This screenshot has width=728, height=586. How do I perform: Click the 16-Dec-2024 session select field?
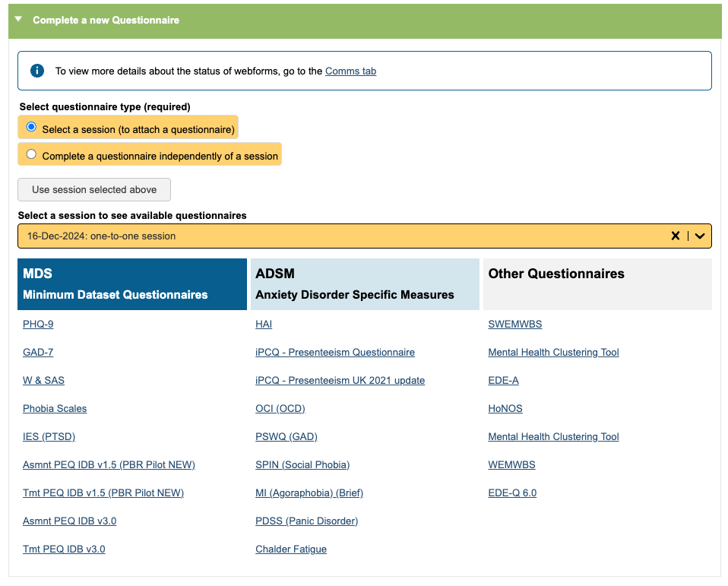(342, 236)
